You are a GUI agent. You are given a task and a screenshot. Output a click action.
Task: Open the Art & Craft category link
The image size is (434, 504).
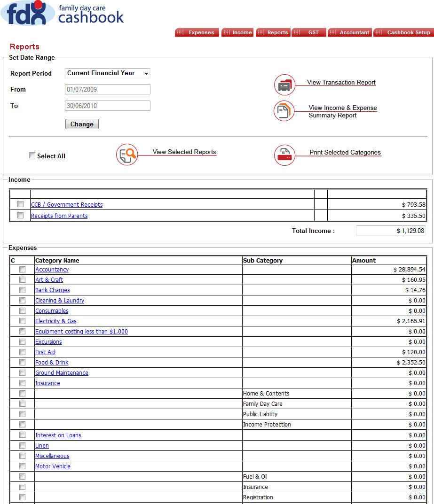pyautogui.click(x=49, y=279)
